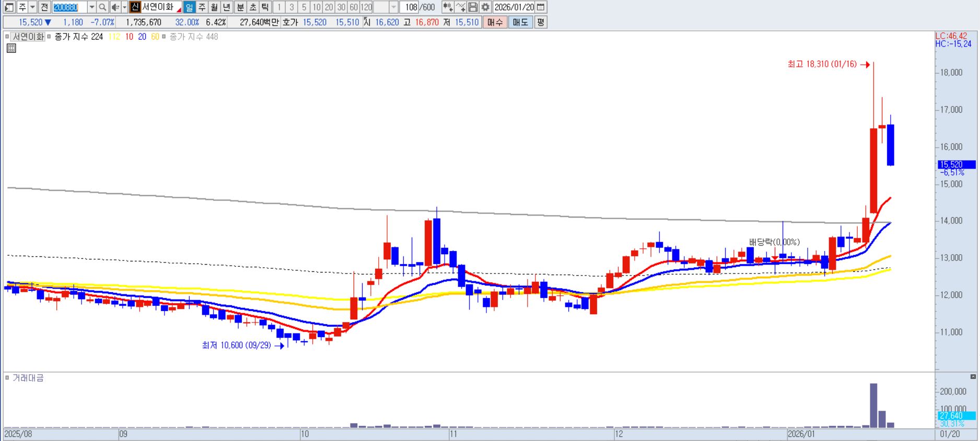Image resolution: width=980 pixels, height=441 pixels.
Task: Open chart settings gear icon
Action: coord(485,7)
